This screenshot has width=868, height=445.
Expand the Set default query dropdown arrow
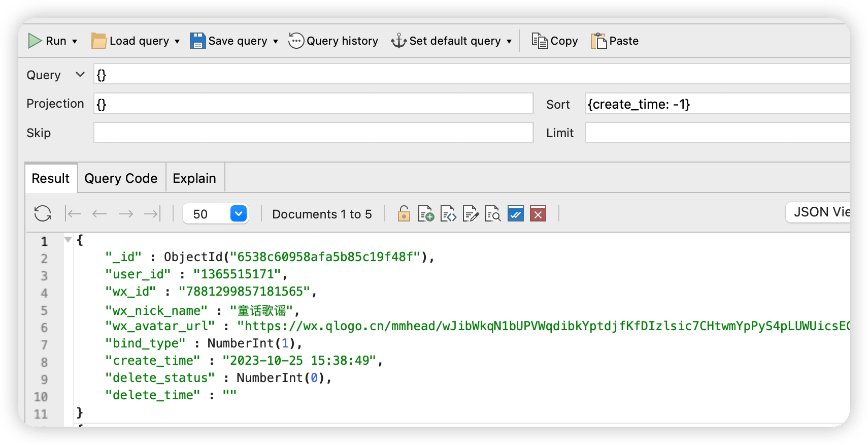(x=509, y=42)
